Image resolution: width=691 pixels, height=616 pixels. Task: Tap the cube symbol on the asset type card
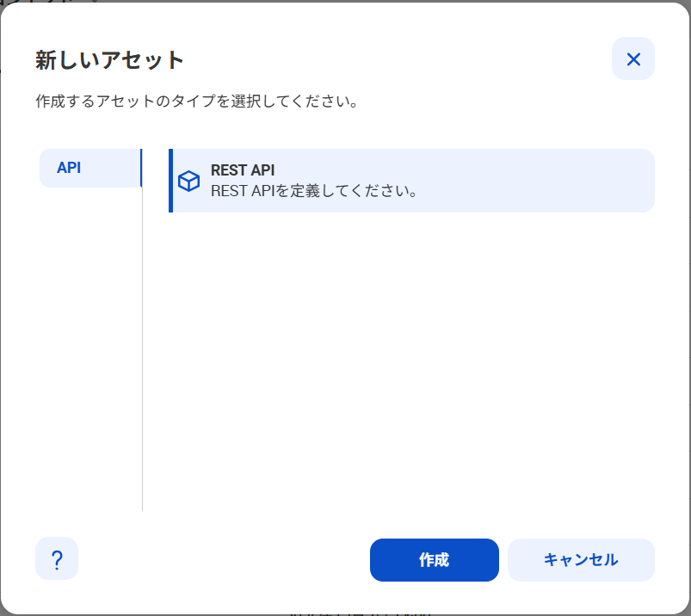pyautogui.click(x=188, y=181)
